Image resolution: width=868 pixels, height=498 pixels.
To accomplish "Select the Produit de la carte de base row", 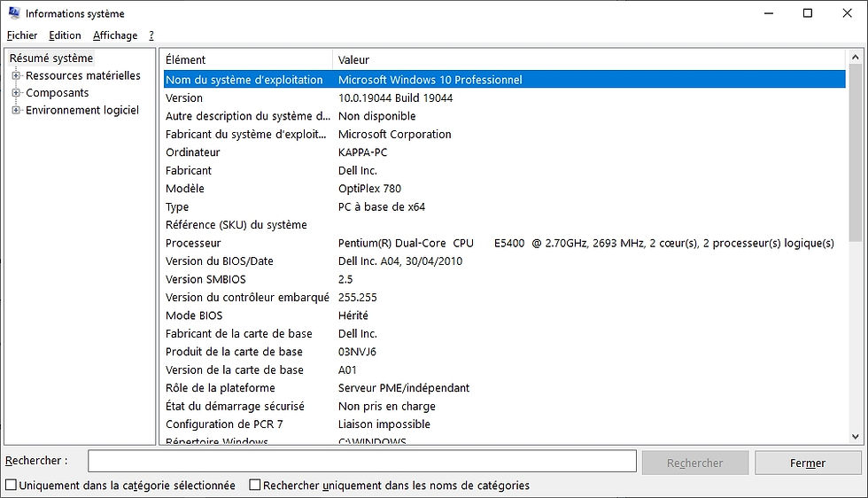I will pyautogui.click(x=504, y=352).
